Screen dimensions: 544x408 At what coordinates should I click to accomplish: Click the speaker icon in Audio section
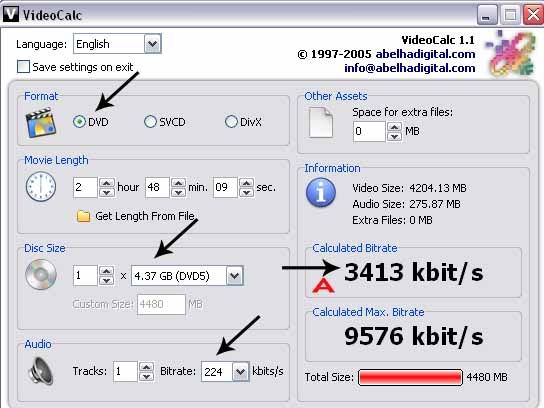[41, 371]
